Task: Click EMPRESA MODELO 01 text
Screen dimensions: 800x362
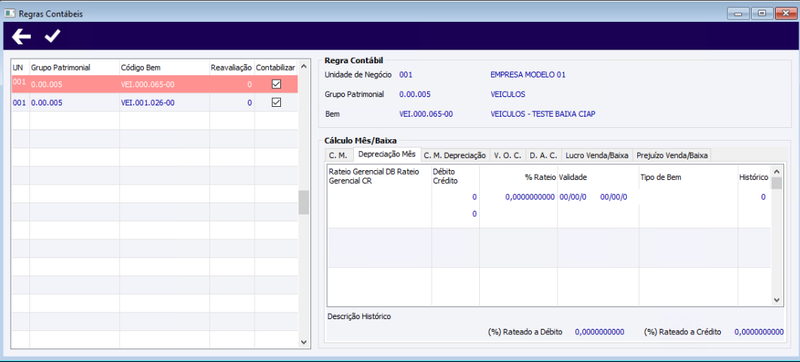Action: [x=528, y=75]
